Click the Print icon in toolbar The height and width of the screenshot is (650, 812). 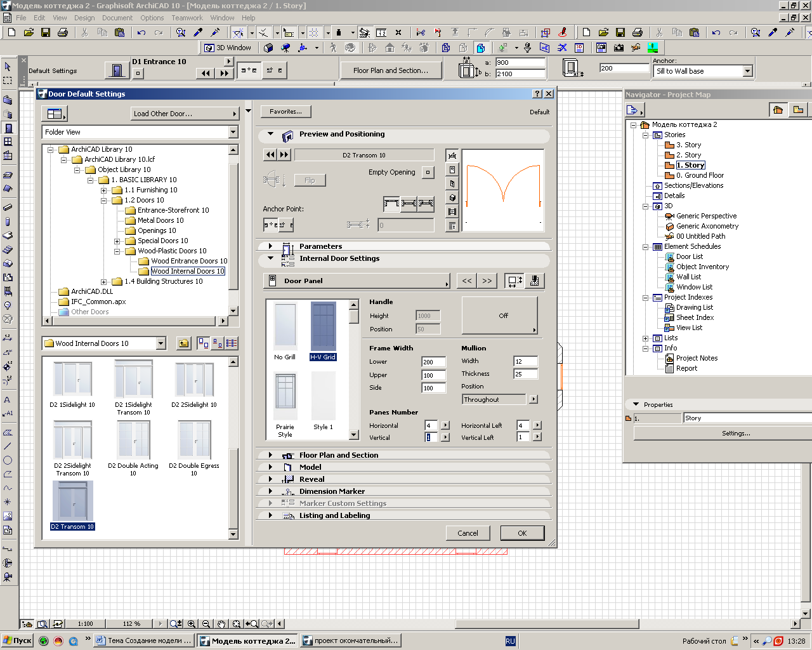pyautogui.click(x=63, y=32)
